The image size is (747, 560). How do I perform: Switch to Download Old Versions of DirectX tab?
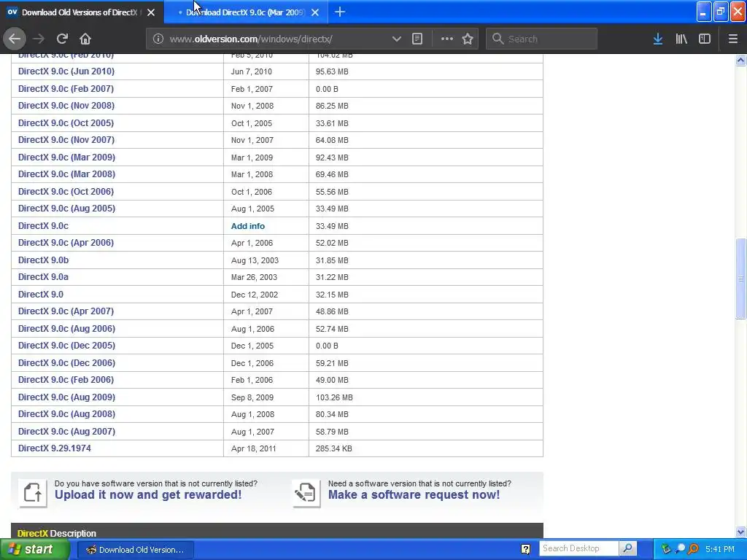pos(82,12)
